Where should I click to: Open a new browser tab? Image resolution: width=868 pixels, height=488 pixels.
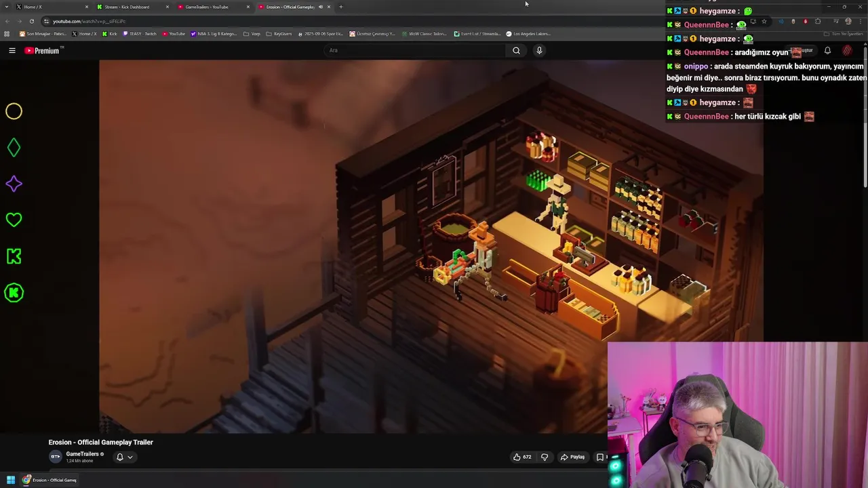click(x=340, y=7)
